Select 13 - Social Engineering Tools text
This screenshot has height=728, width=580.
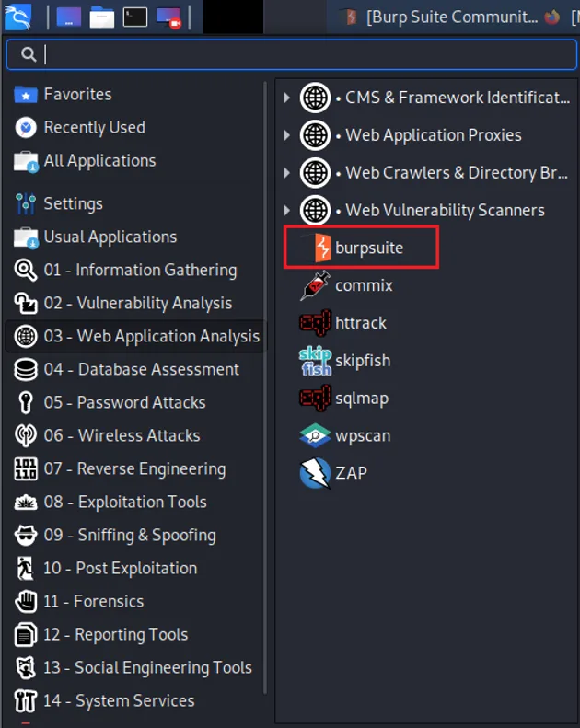[x=147, y=667]
